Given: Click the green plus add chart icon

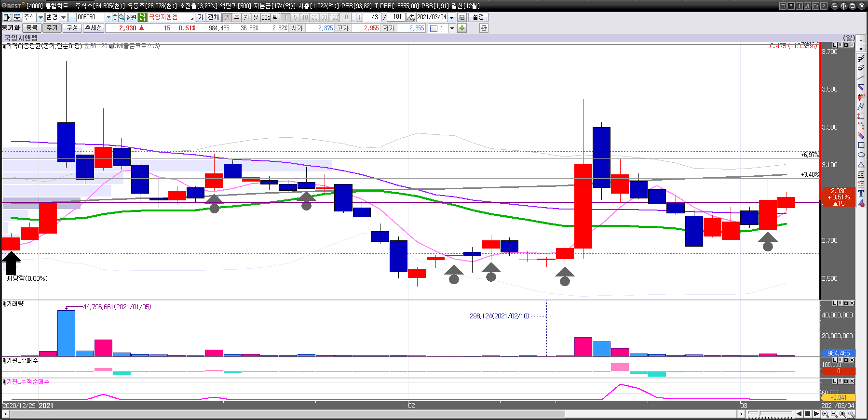Looking at the screenshot, I should pos(461,28).
